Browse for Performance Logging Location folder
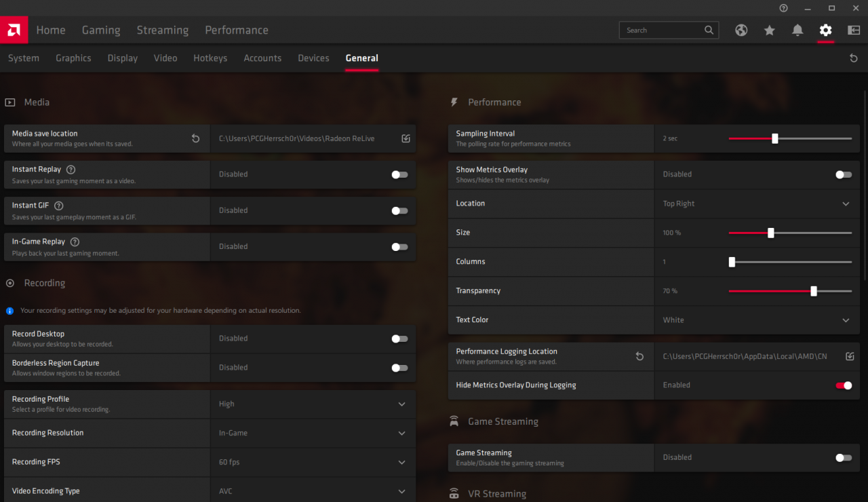868x502 pixels. pos(850,356)
